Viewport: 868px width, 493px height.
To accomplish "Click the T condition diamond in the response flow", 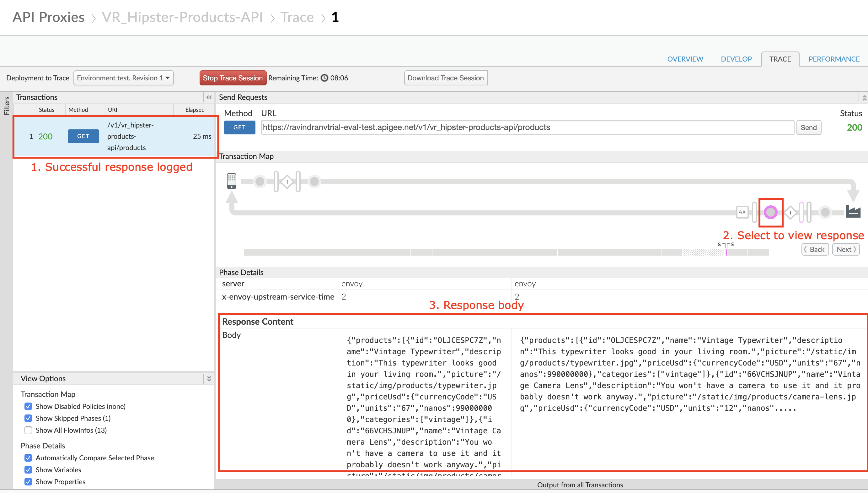I will [x=790, y=212].
